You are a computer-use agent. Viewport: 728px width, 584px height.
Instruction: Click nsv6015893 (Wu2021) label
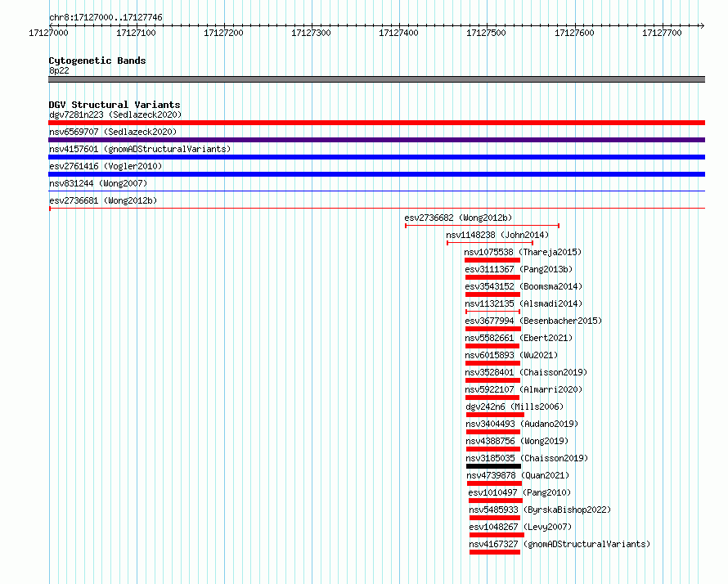(511, 355)
